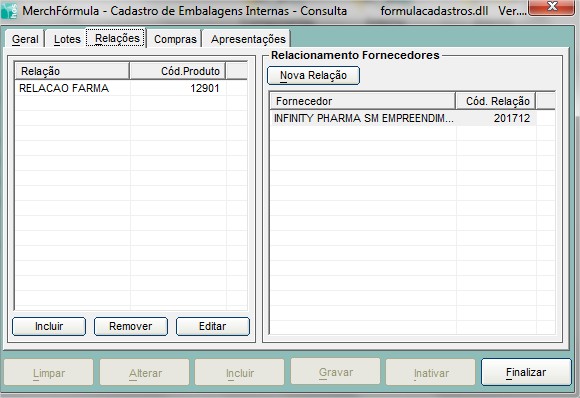The width and height of the screenshot is (580, 398).
Task: Click the MerchFórmula app icon in title bar
Action: coord(8,11)
